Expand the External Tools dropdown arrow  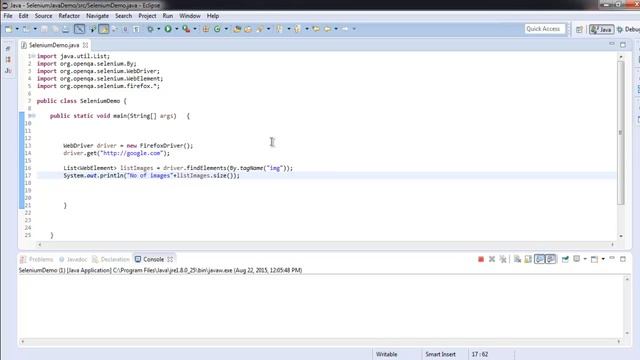click(194, 29)
